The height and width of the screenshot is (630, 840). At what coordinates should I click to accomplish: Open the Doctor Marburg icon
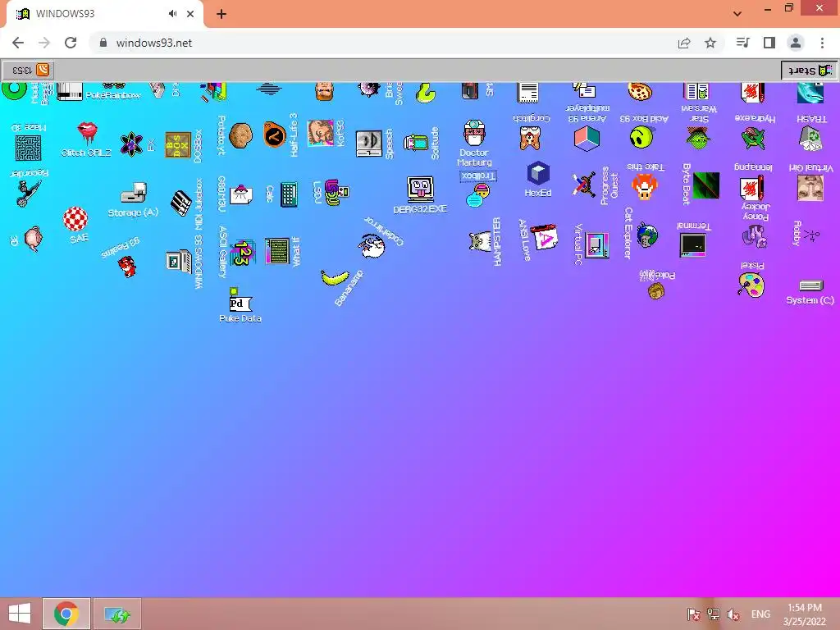click(x=474, y=133)
